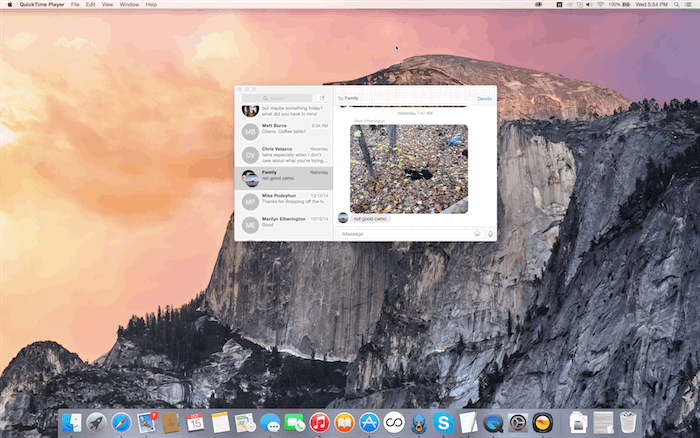
Task: Open System Preferences from the Dock
Action: 518,422
